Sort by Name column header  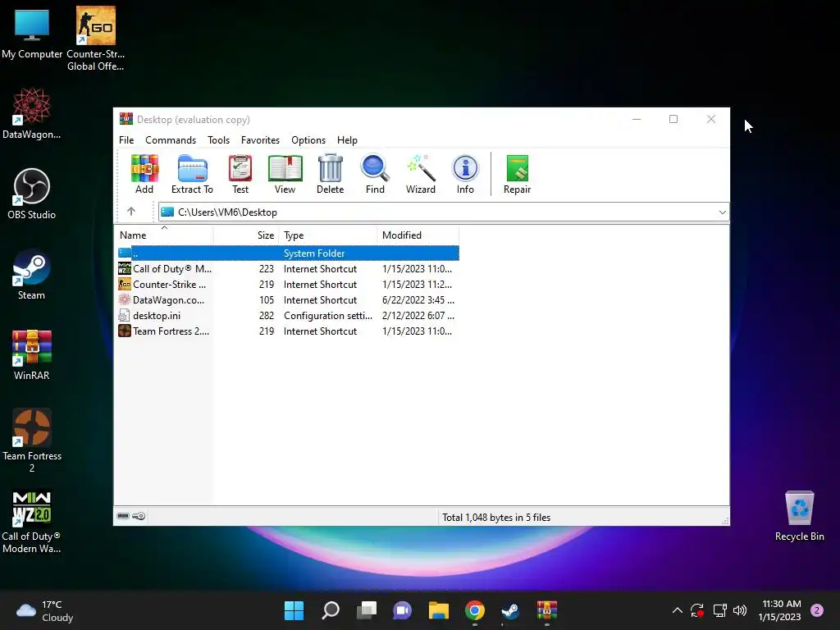tap(164, 235)
